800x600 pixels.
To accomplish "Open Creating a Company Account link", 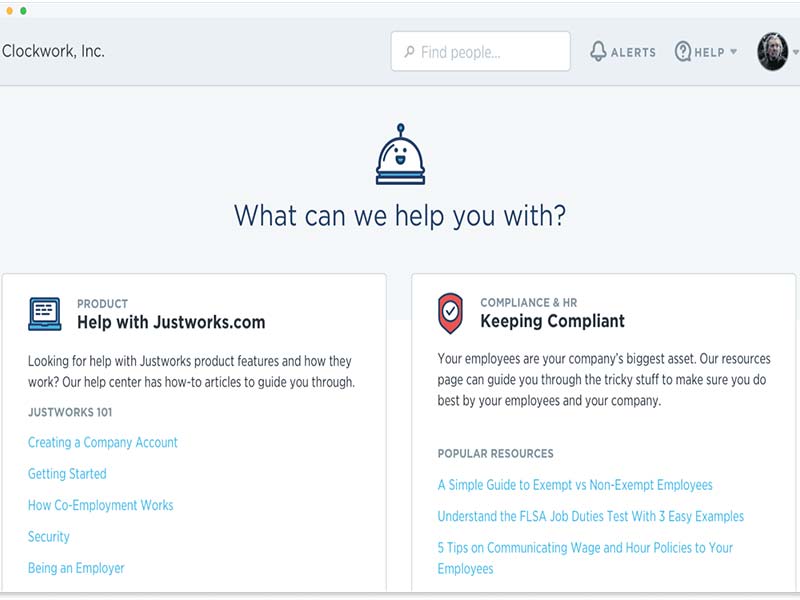I will click(103, 442).
